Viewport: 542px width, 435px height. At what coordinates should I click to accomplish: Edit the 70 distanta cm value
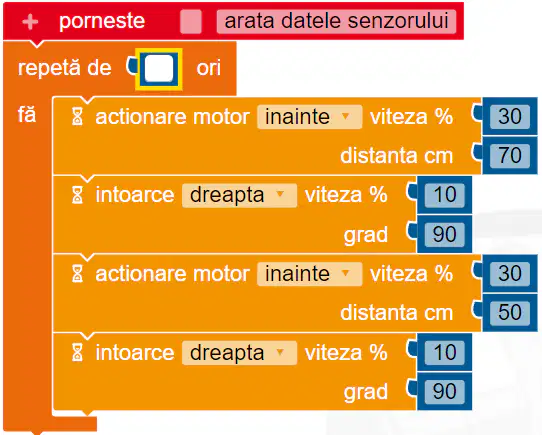pos(510,155)
